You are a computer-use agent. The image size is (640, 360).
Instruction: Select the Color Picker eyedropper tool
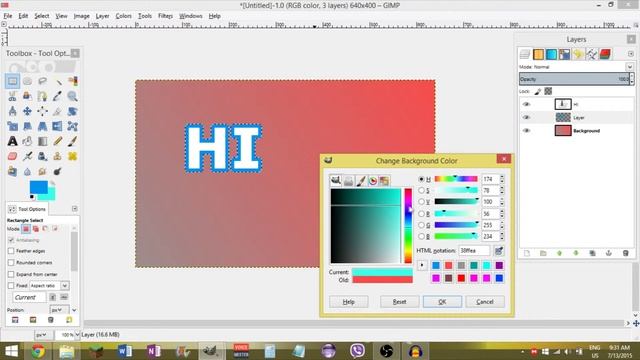pos(58,96)
